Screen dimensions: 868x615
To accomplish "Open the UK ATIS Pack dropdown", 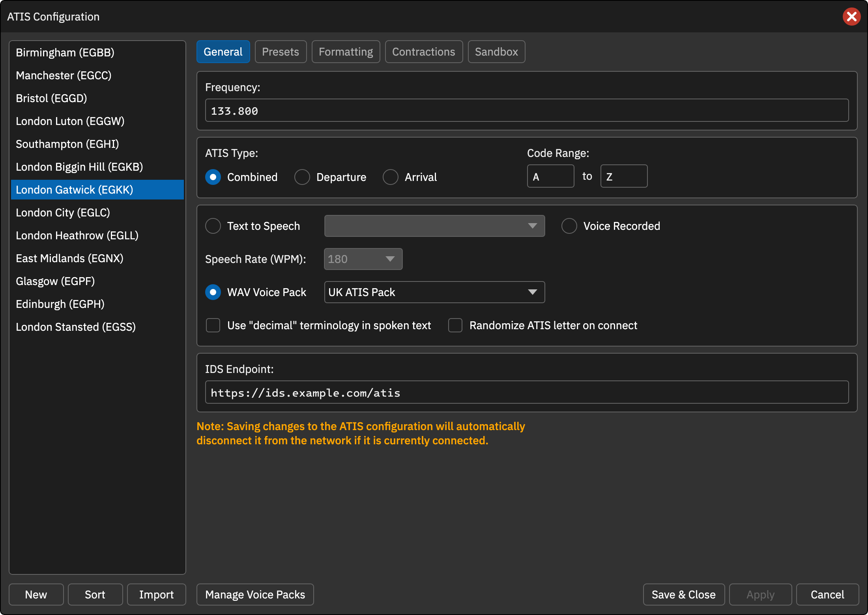I will (434, 292).
